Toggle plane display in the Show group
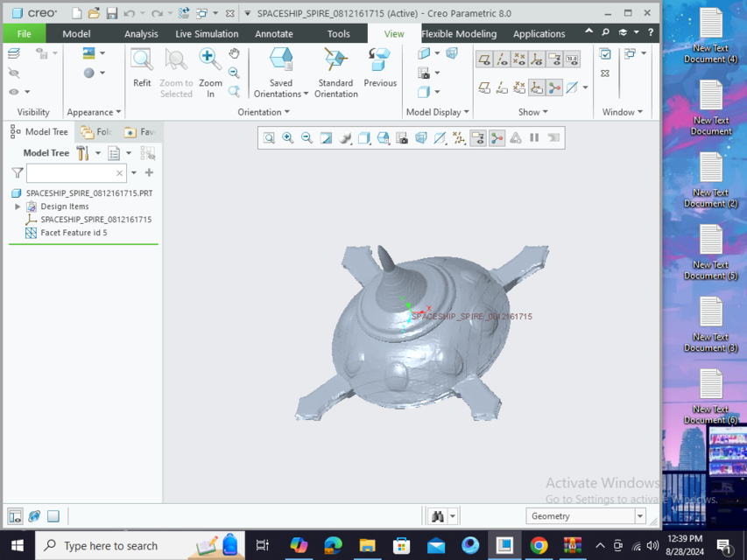The image size is (747, 560). [484, 60]
